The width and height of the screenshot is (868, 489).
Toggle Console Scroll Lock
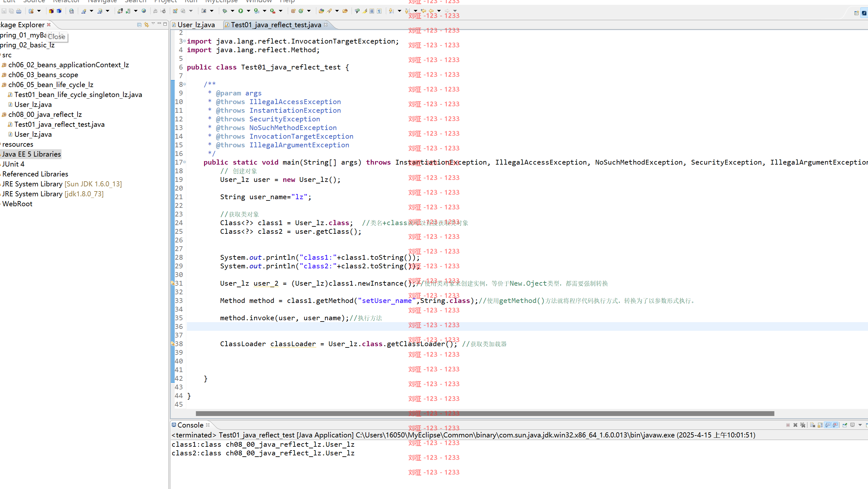click(820, 425)
